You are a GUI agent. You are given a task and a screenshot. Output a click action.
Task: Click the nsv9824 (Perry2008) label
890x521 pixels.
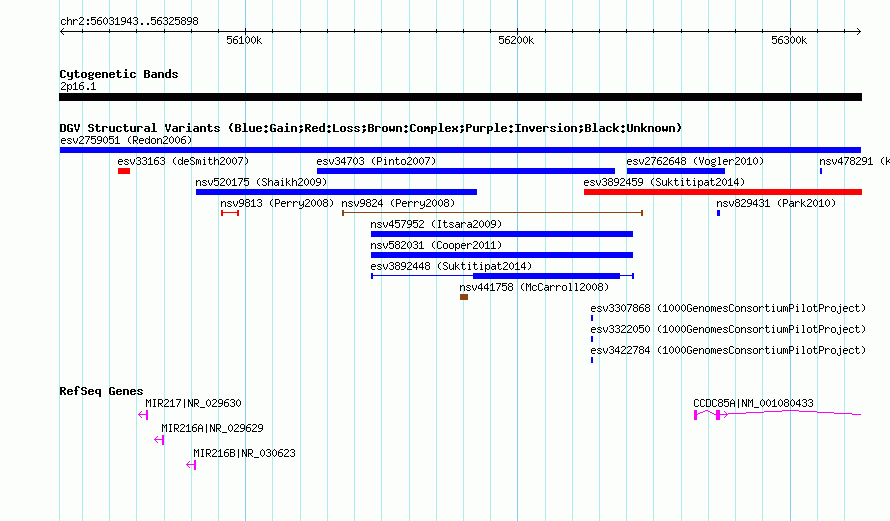(x=398, y=203)
